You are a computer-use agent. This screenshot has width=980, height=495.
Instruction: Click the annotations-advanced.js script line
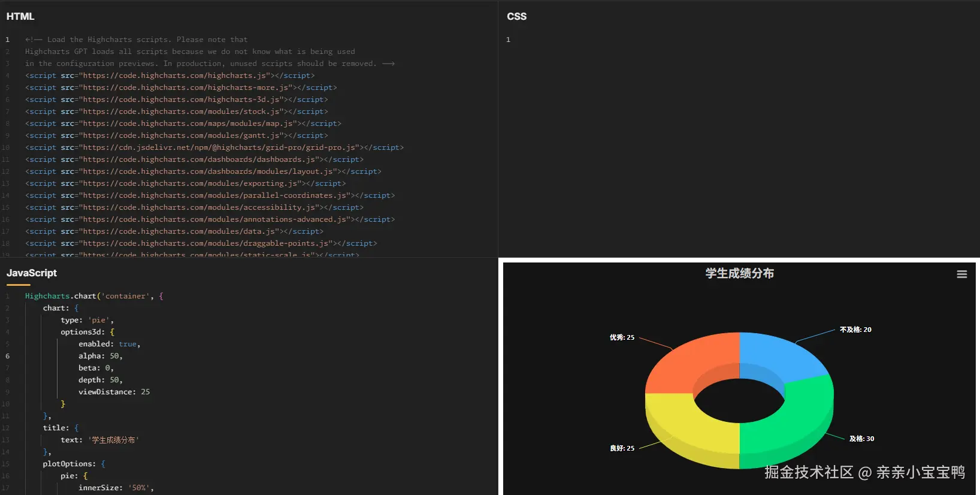(x=210, y=219)
